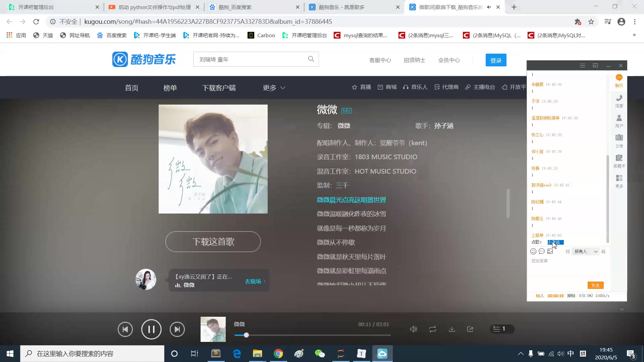Image resolution: width=644 pixels, height=362 pixels.
Task: Open the Chrome media control icon in toolbar
Action: tap(608, 22)
